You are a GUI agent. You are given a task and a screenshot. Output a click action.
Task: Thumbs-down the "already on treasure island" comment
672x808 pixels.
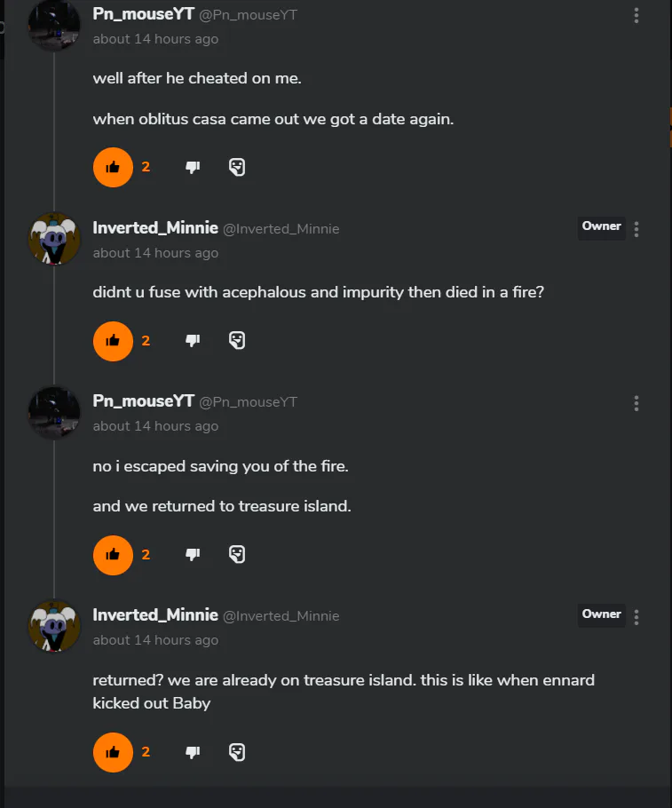(193, 752)
